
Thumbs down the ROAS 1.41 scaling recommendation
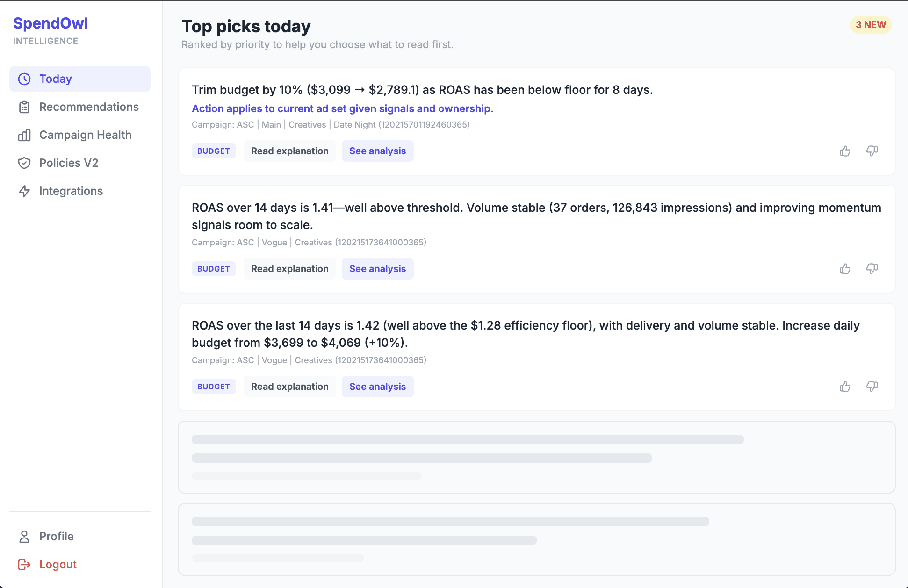[x=872, y=269]
